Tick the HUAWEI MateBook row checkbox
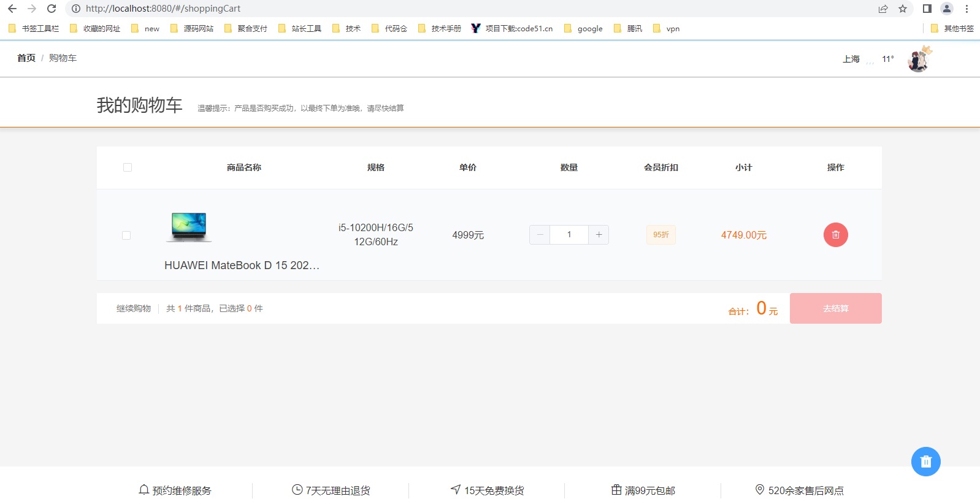This screenshot has height=499, width=980. click(126, 235)
